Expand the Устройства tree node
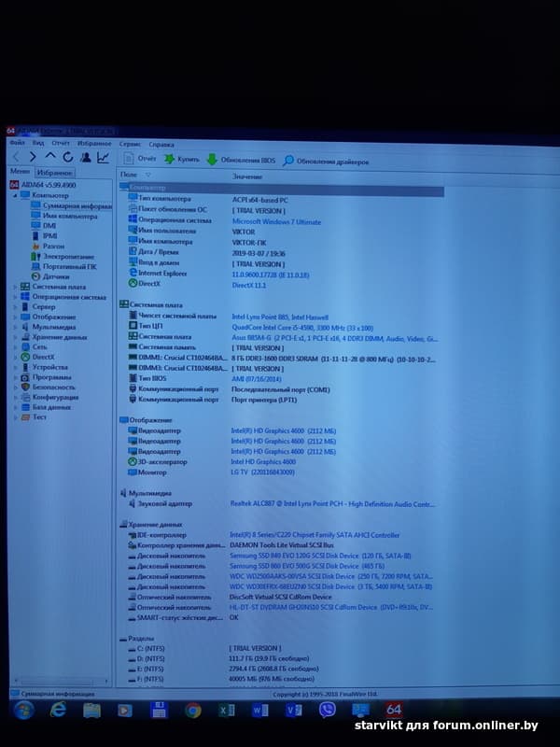Screen dimensions: 560x747 [x=15, y=367]
